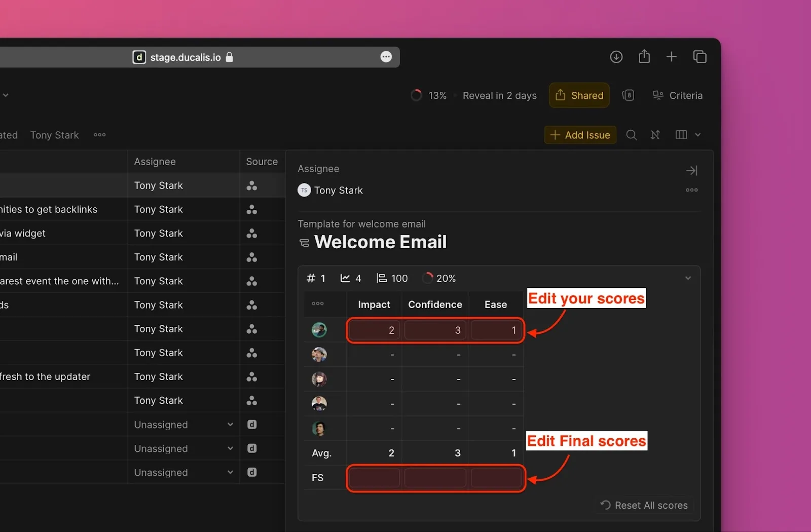Open the Tony Stark view tab

[x=54, y=135]
